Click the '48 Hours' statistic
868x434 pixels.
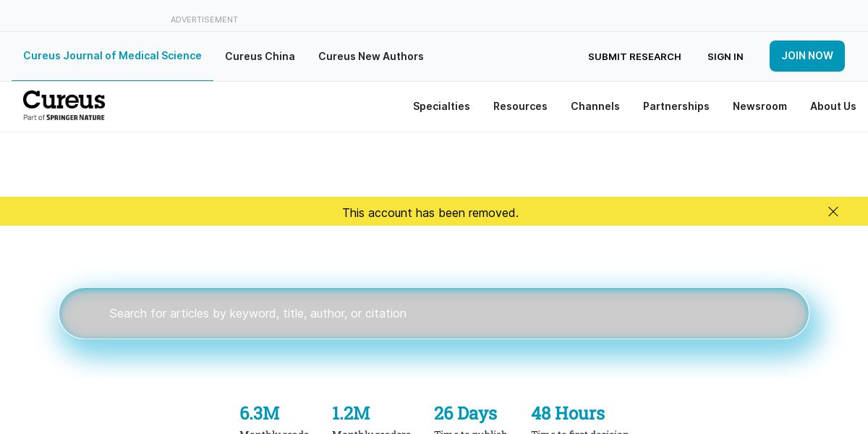pos(568,413)
